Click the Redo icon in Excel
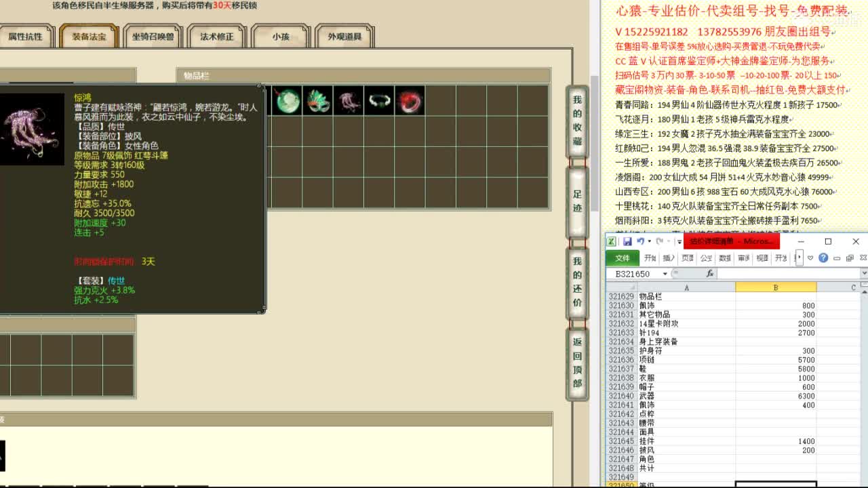This screenshot has height=488, width=868. point(658,241)
